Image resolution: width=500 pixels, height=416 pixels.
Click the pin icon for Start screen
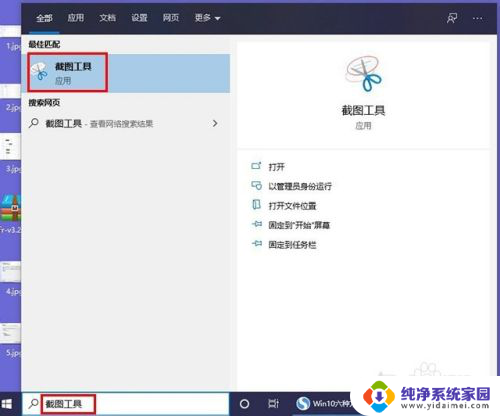257,224
